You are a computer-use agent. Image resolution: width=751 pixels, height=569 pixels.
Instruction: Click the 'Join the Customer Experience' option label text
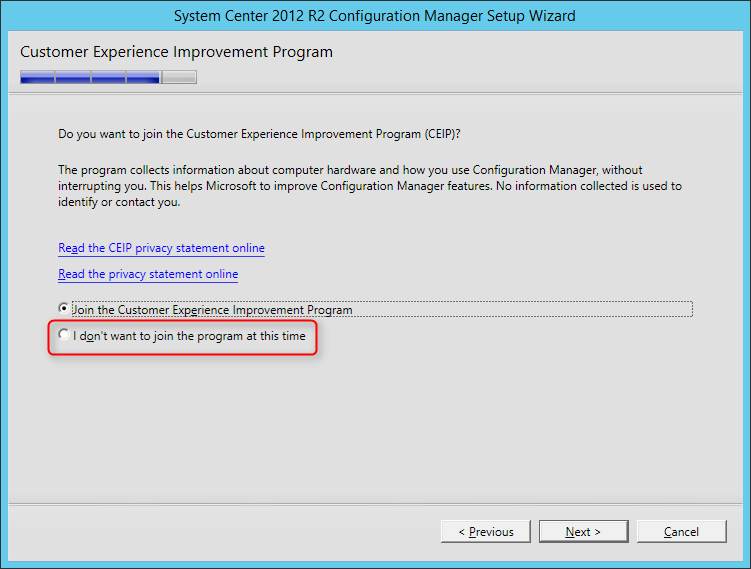pos(212,310)
